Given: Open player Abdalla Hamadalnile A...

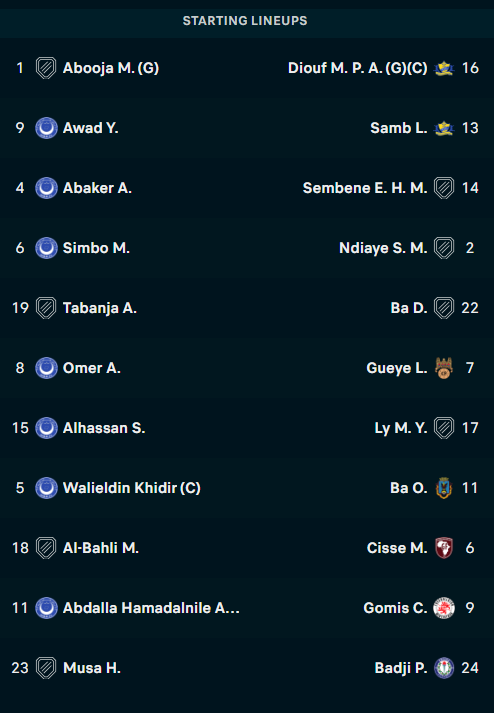Looking at the screenshot, I should [x=151, y=608].
